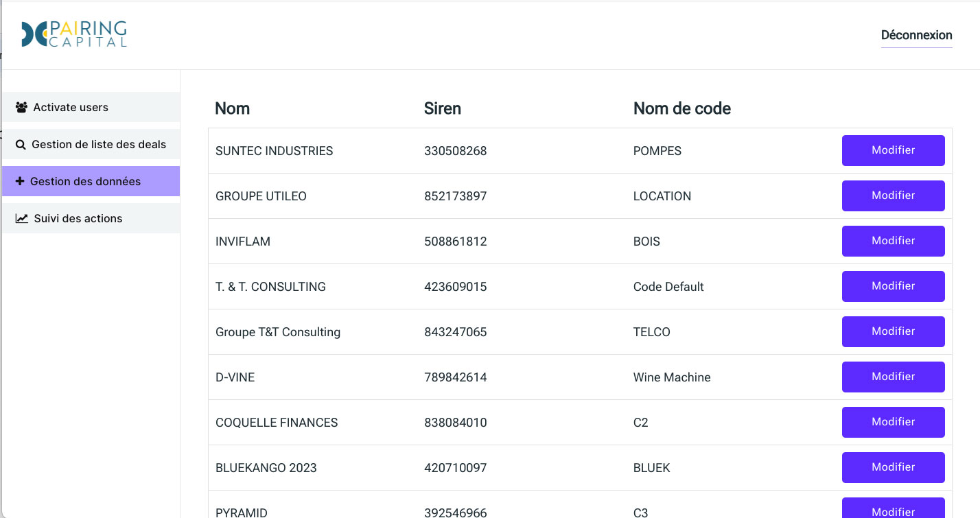
Task: Select the BLUEKANGO 2023 name cell
Action: coord(266,468)
